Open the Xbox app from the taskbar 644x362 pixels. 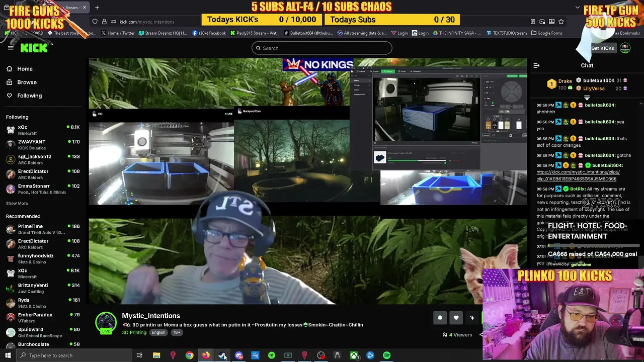354,355
